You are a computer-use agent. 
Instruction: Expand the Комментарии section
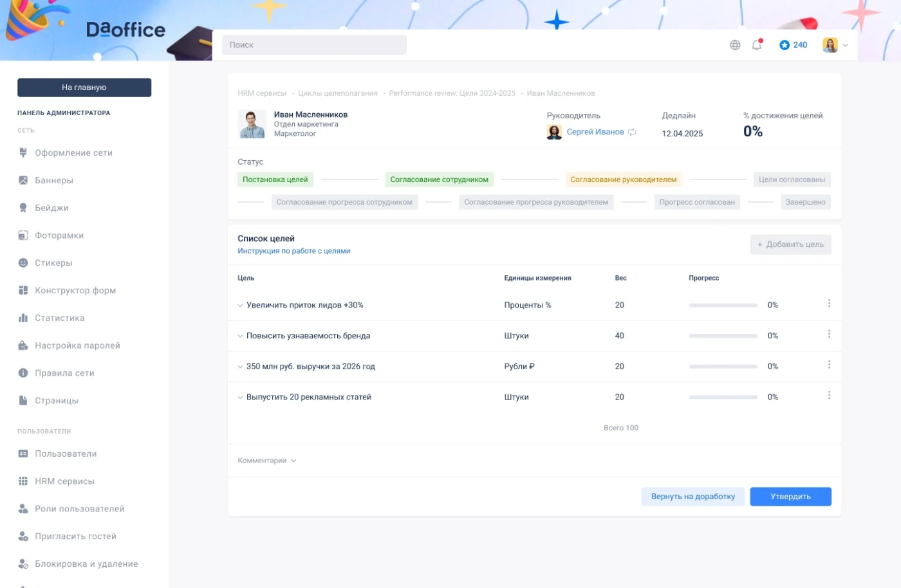267,461
